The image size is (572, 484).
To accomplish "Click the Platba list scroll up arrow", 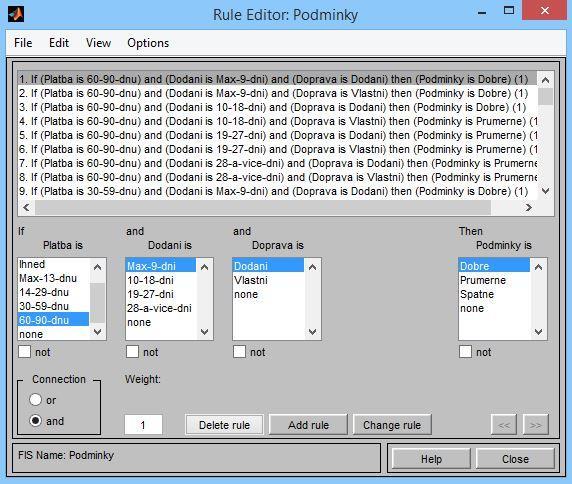I will [x=97, y=267].
